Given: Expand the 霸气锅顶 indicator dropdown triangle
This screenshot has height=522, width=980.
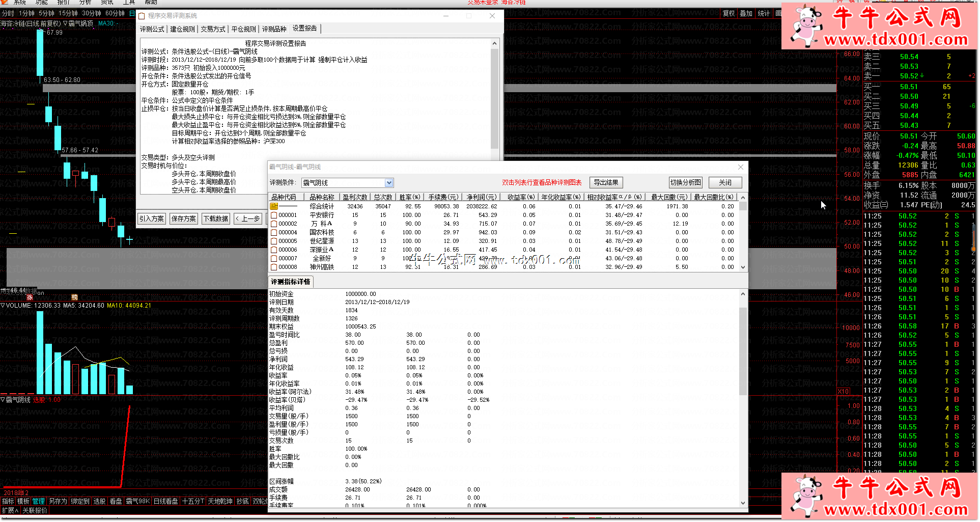Looking at the screenshot, I should [x=65, y=23].
